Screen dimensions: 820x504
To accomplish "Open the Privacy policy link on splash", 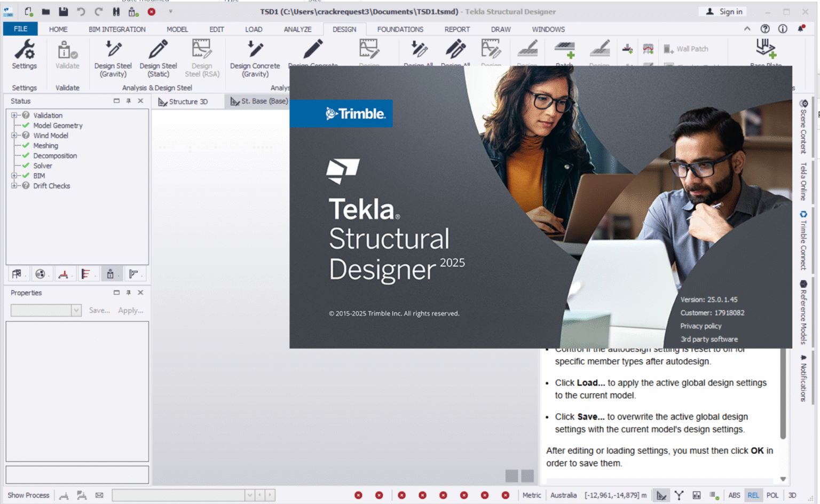I will [x=700, y=326].
